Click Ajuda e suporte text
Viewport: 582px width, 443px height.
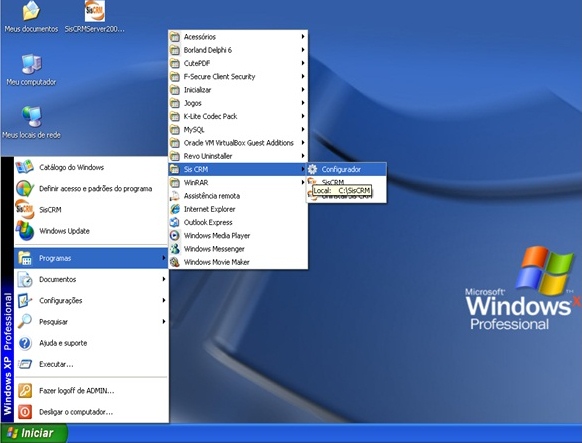coord(63,343)
